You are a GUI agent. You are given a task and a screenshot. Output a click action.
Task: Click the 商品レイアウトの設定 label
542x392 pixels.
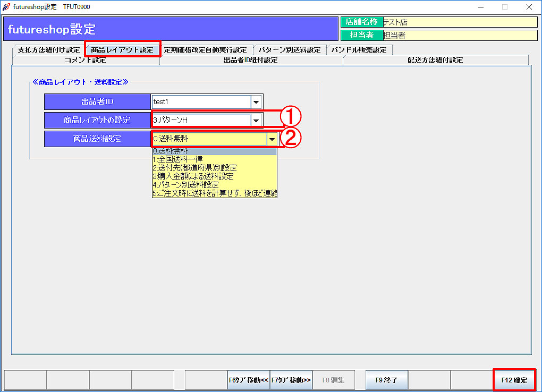[97, 120]
